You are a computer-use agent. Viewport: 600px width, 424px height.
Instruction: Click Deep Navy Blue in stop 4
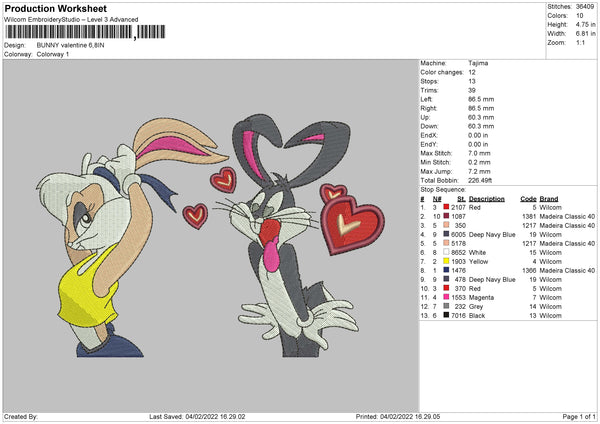point(492,234)
